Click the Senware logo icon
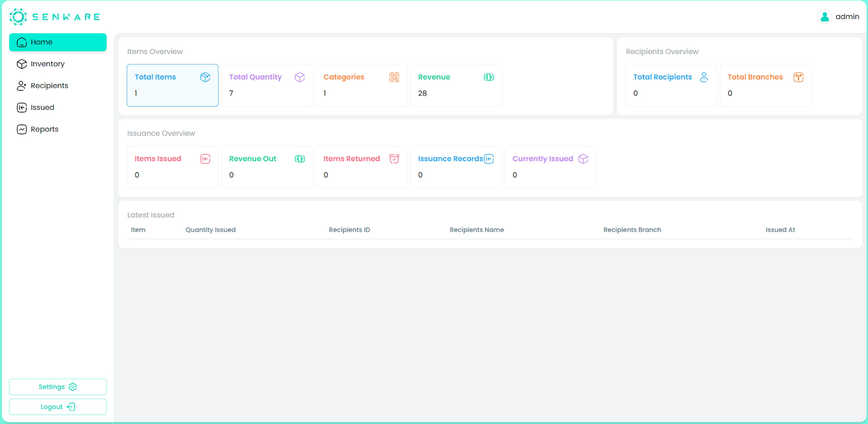868x424 pixels. [x=18, y=17]
